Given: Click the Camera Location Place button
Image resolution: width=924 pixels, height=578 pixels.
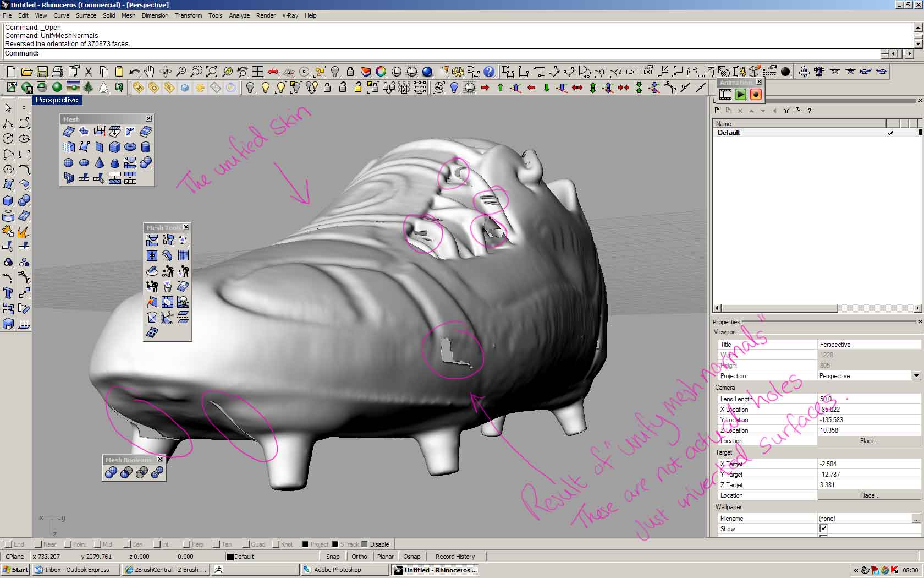Looking at the screenshot, I should click(x=869, y=441).
